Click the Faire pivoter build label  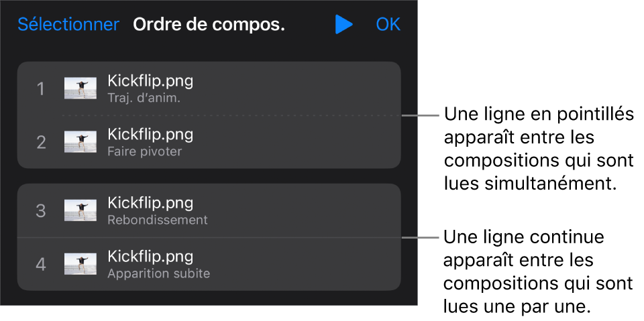144,151
